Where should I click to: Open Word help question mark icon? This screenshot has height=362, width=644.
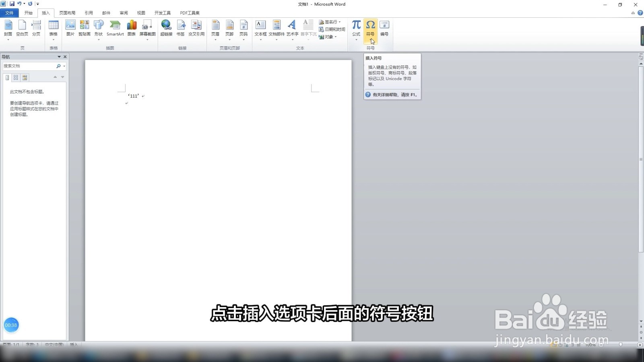point(640,13)
